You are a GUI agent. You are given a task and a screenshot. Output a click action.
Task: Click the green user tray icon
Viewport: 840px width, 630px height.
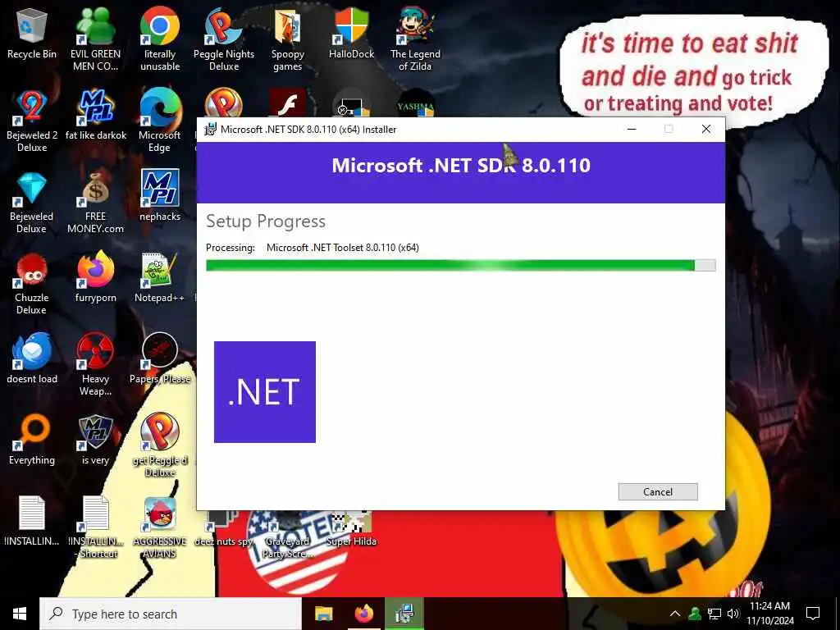point(695,614)
